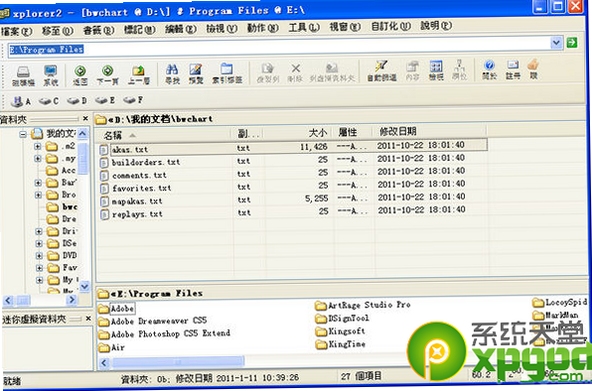Toggle the 預覽 preview pane icon
The image size is (592, 391).
[196, 74]
